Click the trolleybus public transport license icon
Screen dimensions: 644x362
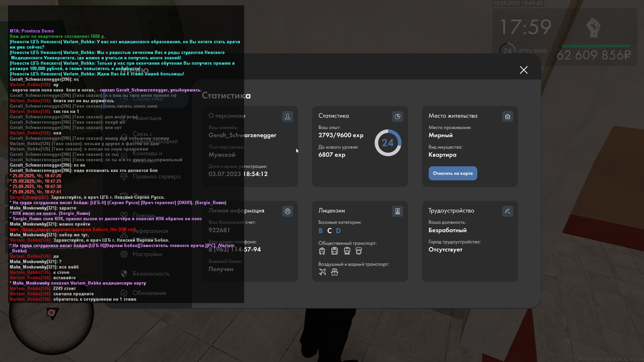point(323,251)
